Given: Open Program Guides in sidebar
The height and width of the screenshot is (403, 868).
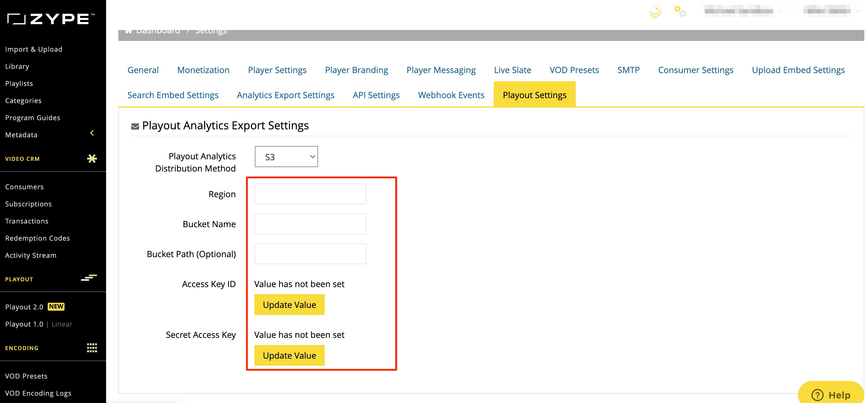Looking at the screenshot, I should 33,118.
